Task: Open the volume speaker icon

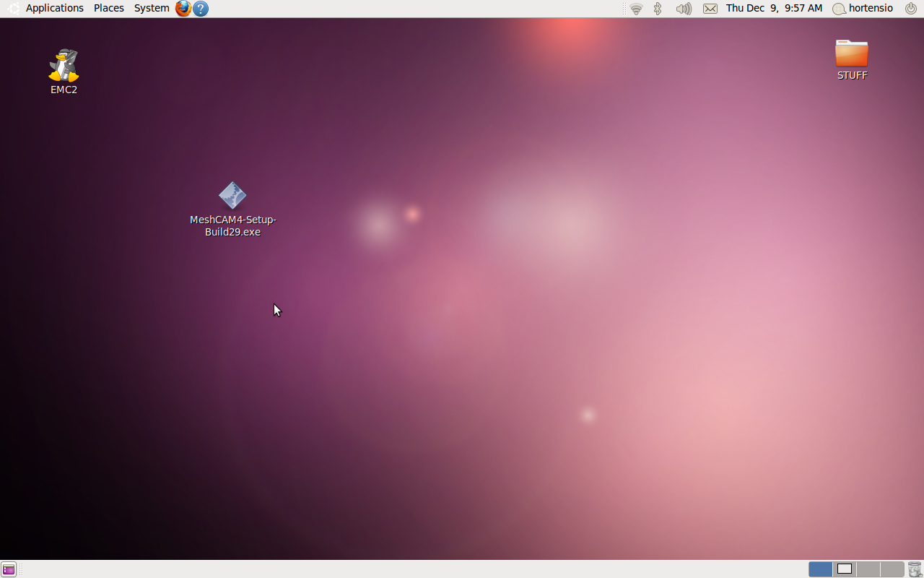Action: coord(683,9)
